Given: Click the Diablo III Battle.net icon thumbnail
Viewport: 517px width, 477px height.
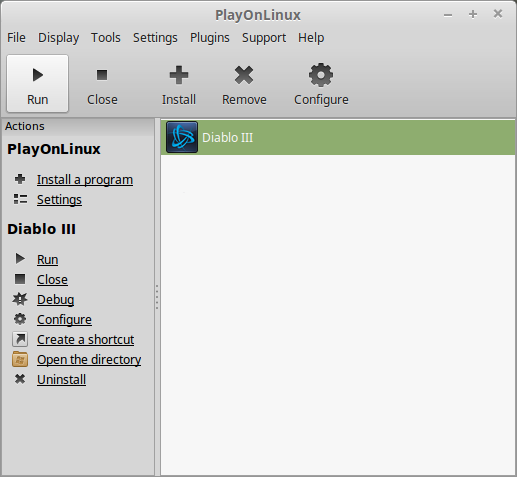Looking at the screenshot, I should click(182, 137).
